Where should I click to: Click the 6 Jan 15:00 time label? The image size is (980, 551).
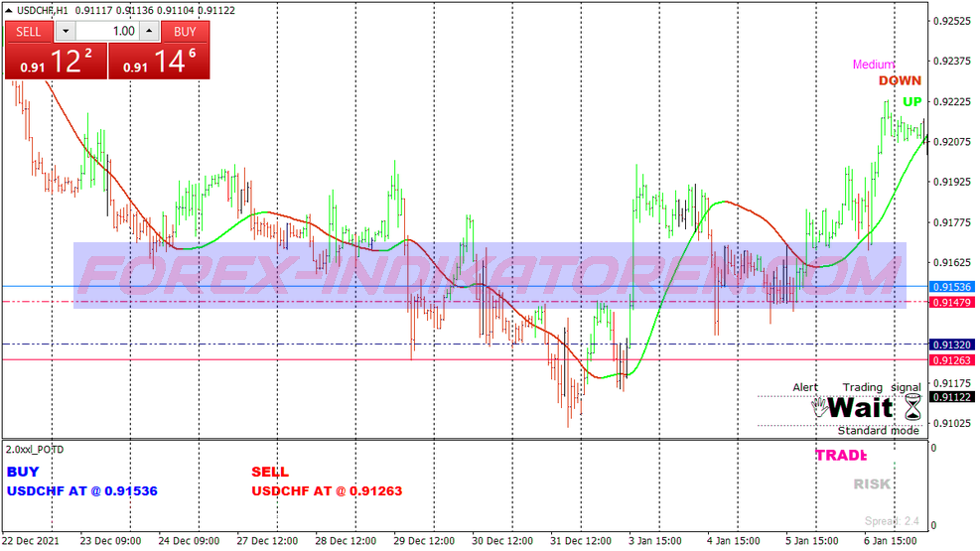[890, 541]
